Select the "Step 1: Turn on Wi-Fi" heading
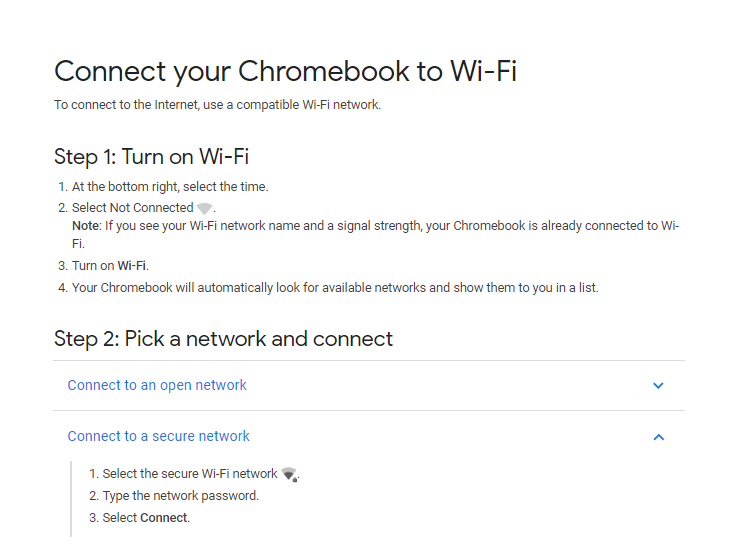 coord(151,156)
